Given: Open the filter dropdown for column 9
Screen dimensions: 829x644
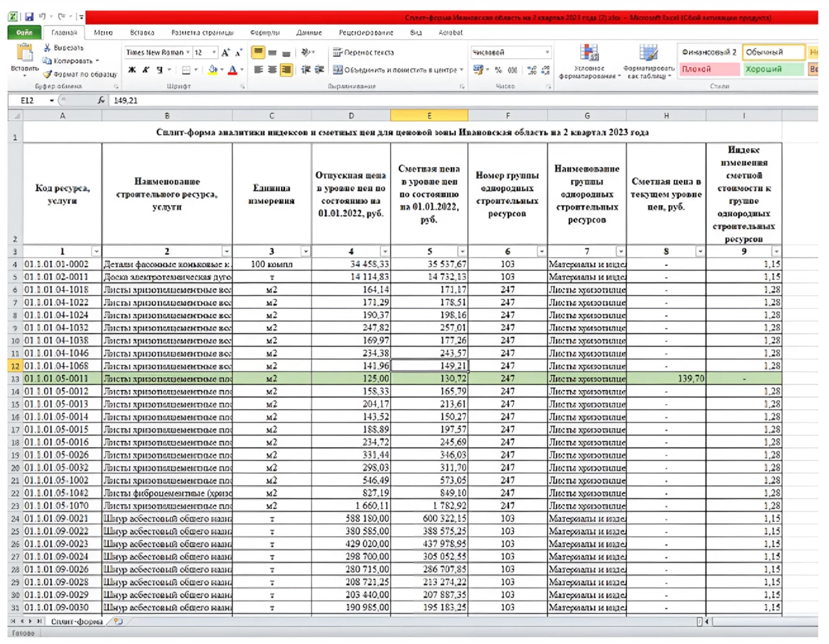Looking at the screenshot, I should (776, 251).
